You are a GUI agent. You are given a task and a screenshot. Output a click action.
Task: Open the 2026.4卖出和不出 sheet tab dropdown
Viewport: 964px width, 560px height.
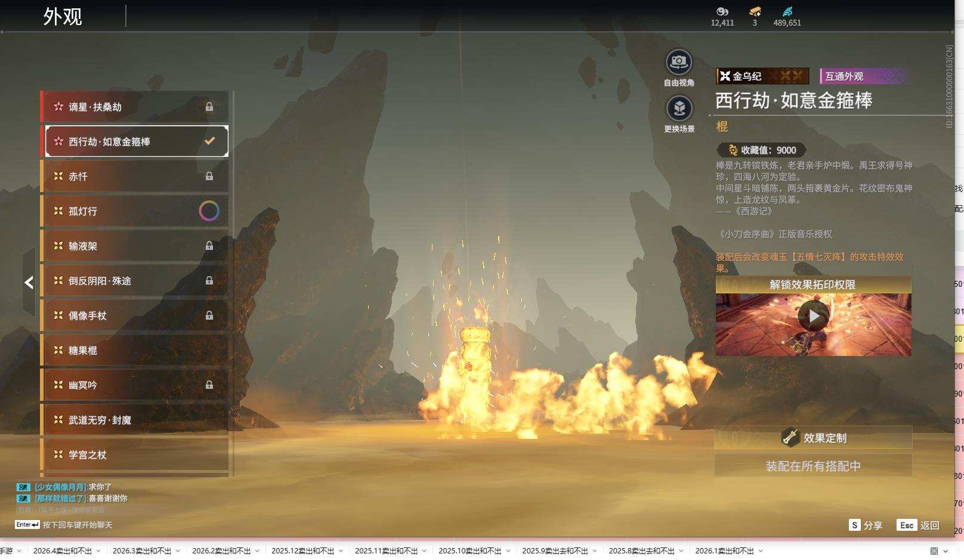(98, 551)
